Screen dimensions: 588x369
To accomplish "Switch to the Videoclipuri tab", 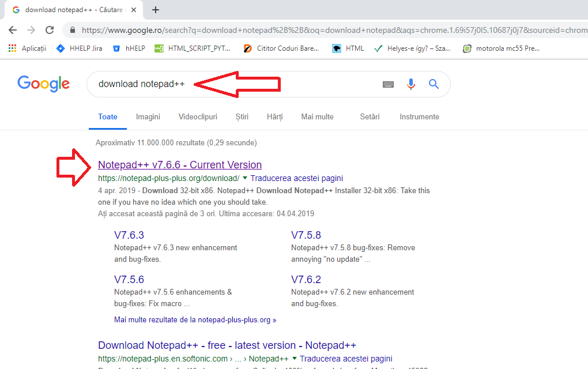I will 198,116.
